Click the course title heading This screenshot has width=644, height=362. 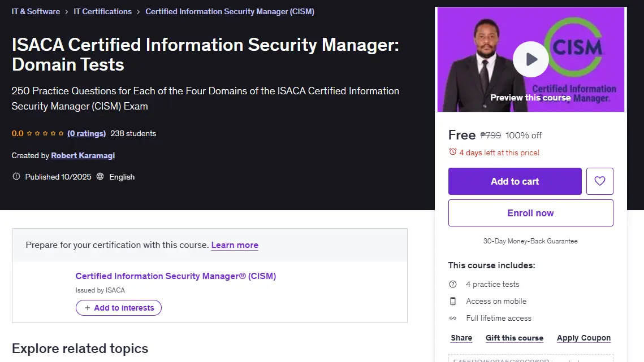205,54
